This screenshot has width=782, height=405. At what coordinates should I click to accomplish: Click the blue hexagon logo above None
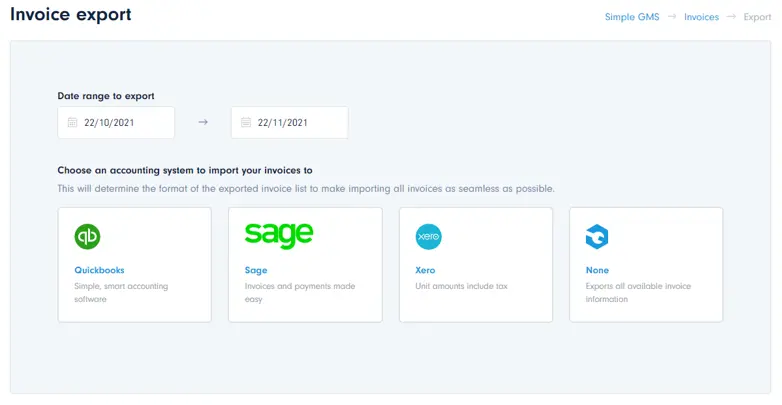[597, 237]
